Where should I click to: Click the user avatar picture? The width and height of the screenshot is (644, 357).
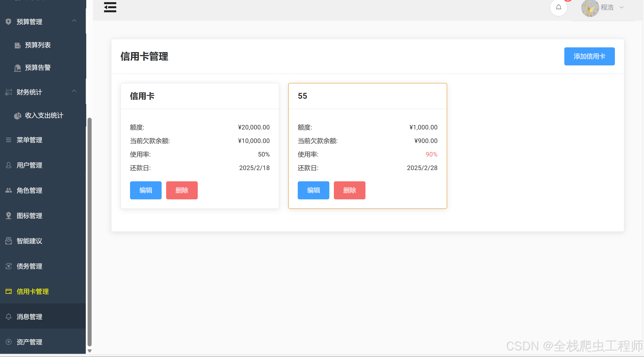pyautogui.click(x=590, y=8)
